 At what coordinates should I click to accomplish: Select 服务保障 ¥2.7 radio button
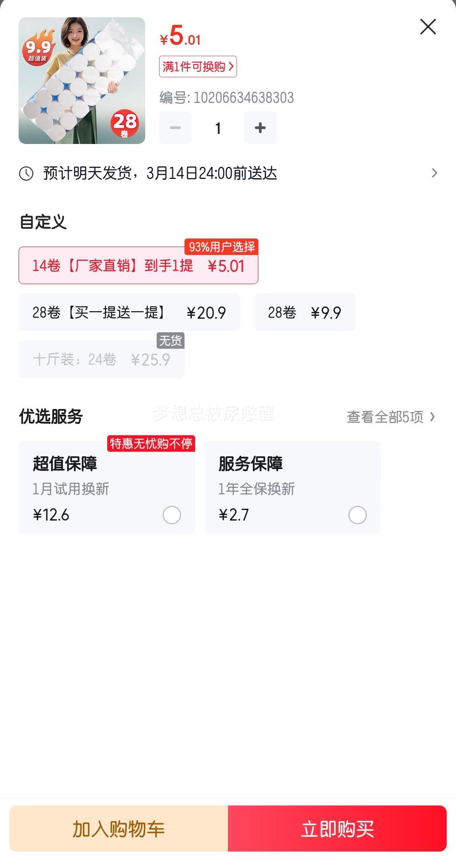357,515
